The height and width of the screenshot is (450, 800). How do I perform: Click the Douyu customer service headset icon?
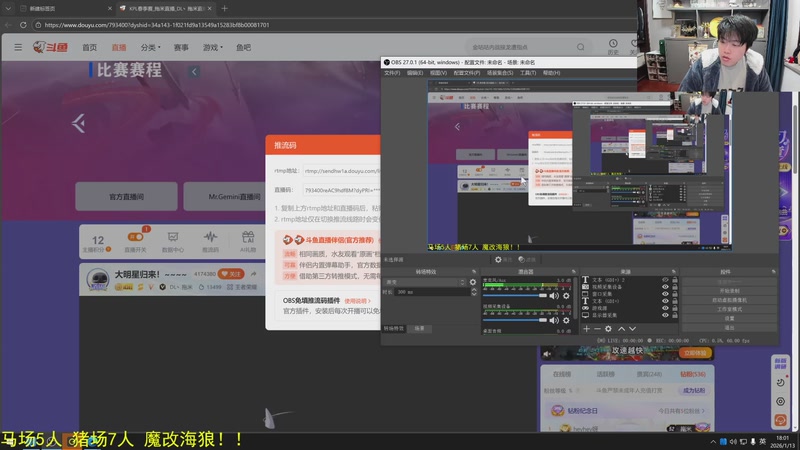pyautogui.click(x=780, y=420)
